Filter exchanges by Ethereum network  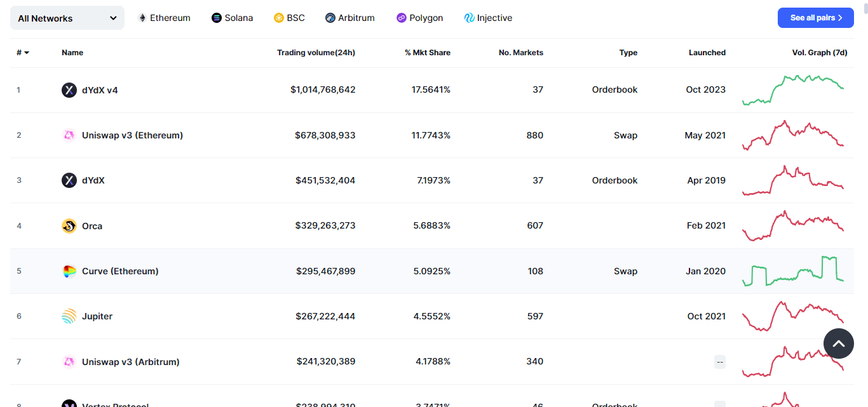[164, 18]
